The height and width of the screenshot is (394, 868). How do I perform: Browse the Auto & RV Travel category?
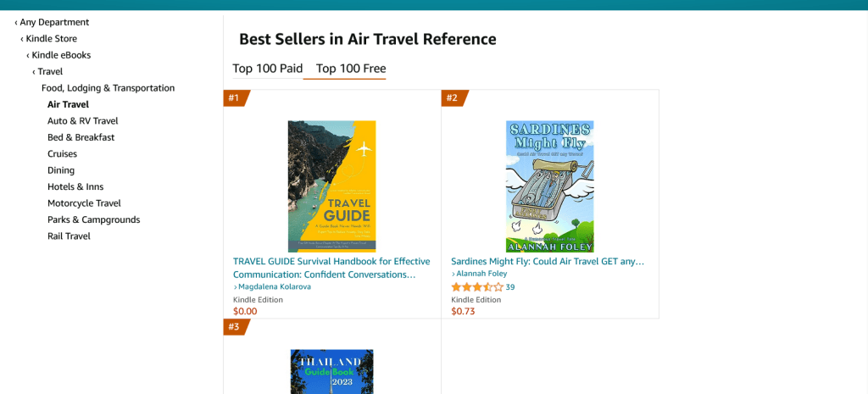[82, 121]
